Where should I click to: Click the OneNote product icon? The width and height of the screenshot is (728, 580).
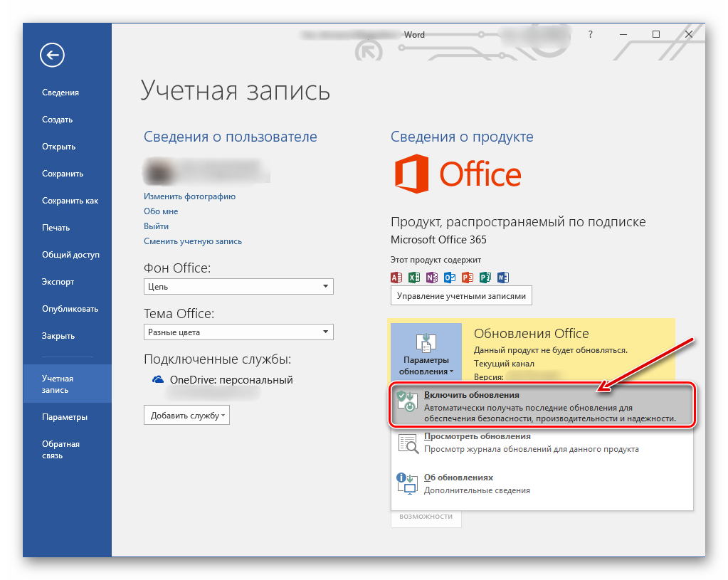tap(432, 278)
